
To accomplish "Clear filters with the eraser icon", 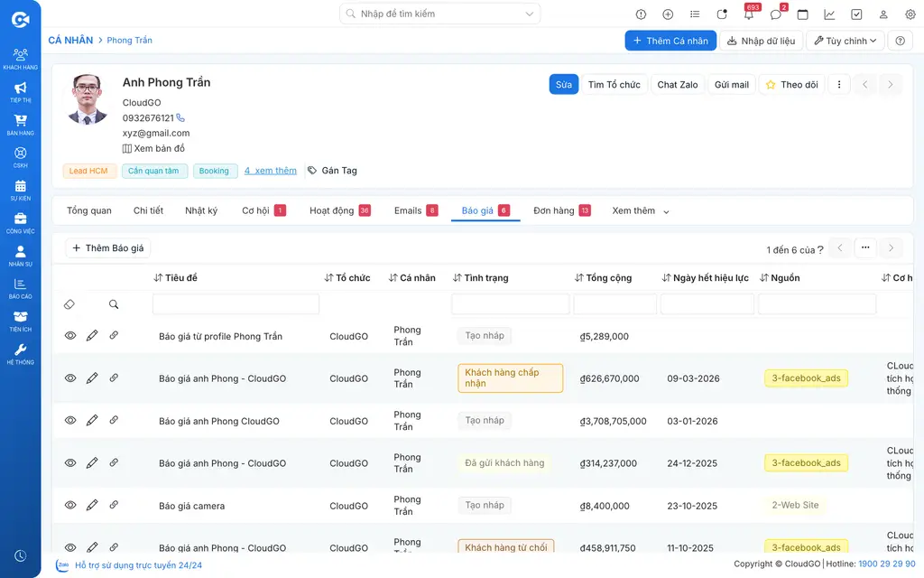I will click(69, 304).
